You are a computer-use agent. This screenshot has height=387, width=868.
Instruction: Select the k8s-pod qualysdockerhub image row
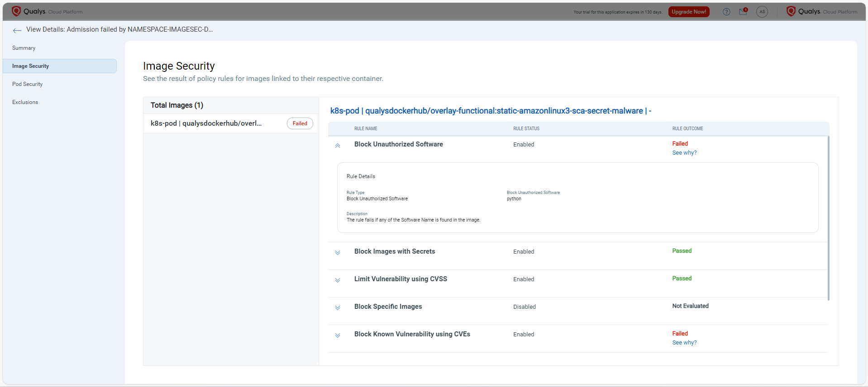[x=231, y=123]
